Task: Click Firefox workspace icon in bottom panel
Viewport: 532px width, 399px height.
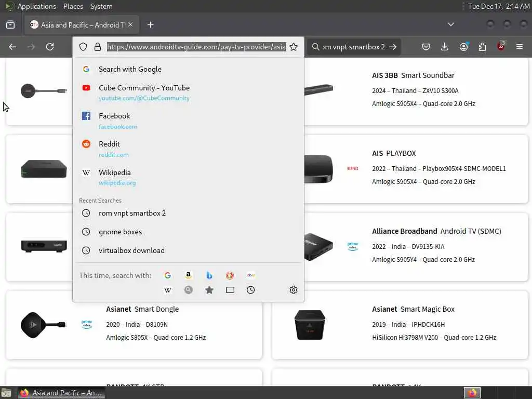Action: coord(472,393)
